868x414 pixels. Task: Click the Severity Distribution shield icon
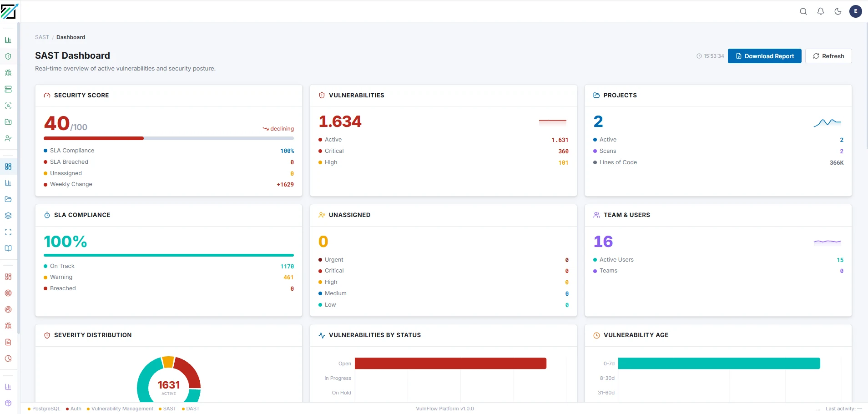click(47, 335)
